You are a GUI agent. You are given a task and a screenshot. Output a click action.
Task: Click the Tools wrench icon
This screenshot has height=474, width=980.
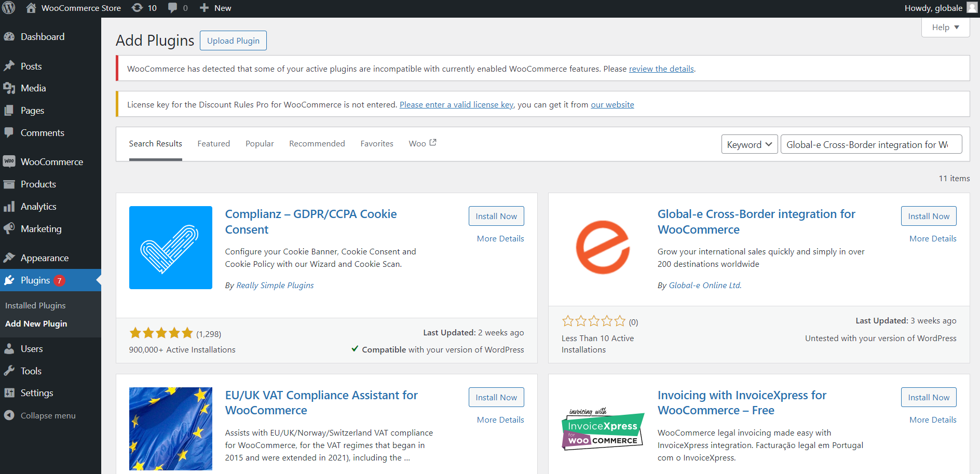pyautogui.click(x=9, y=371)
